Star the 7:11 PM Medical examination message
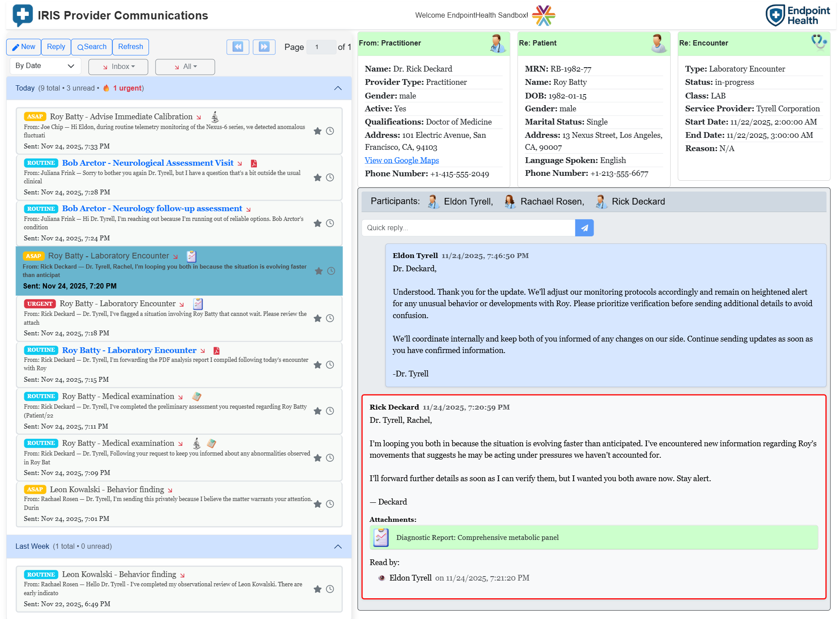The image size is (840, 619). tap(317, 411)
